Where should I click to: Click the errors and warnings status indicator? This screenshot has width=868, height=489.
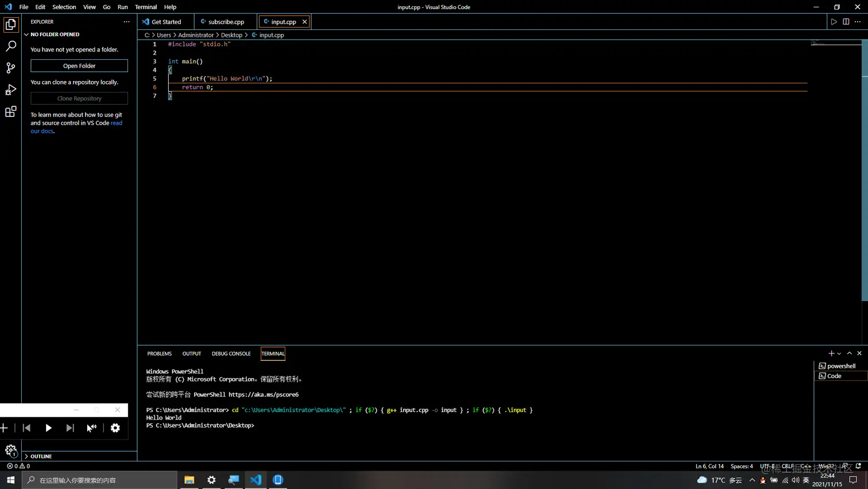coord(18,466)
